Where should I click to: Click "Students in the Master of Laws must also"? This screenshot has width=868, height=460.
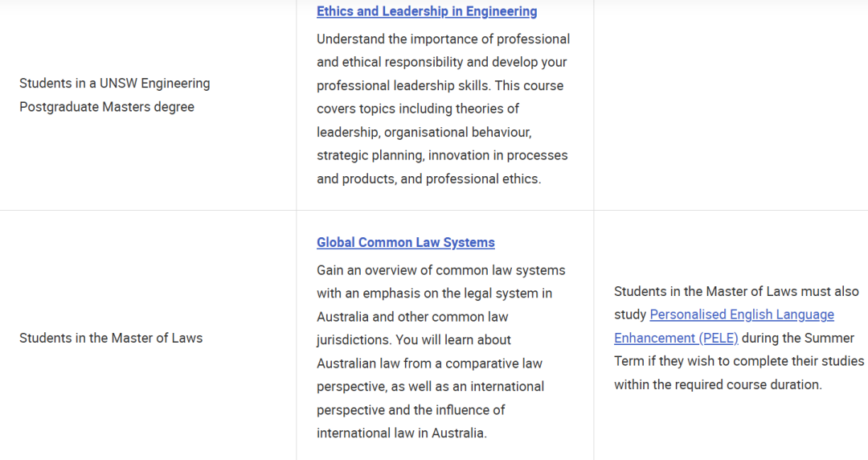[x=736, y=291]
